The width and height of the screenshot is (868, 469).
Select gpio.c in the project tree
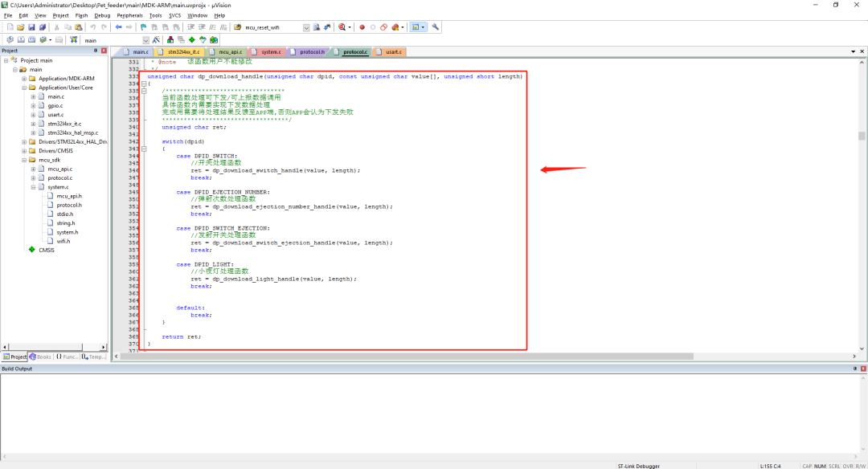point(55,106)
